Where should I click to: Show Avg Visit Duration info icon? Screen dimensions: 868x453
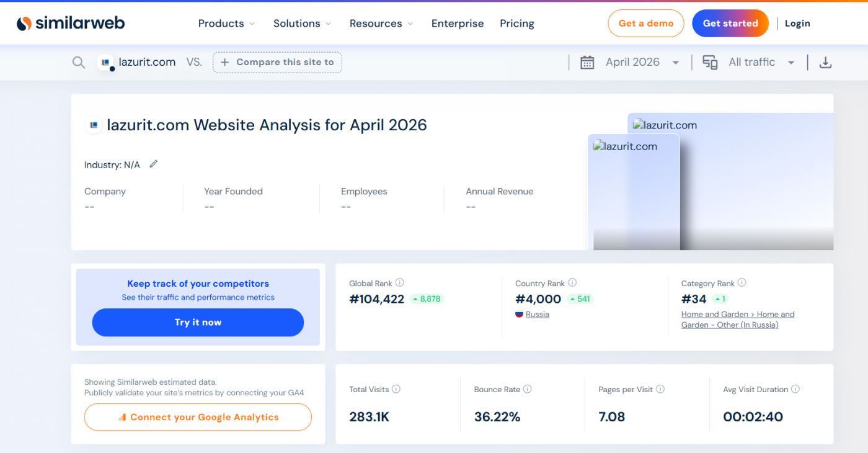(795, 389)
